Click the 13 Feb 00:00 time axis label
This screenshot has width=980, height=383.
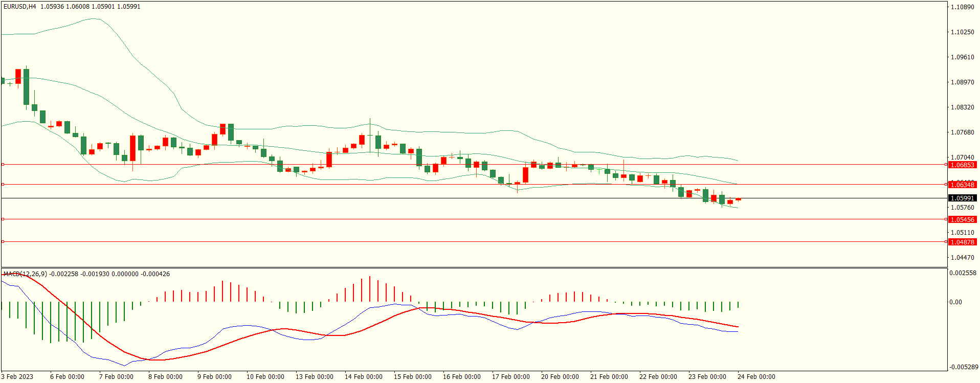click(x=314, y=377)
